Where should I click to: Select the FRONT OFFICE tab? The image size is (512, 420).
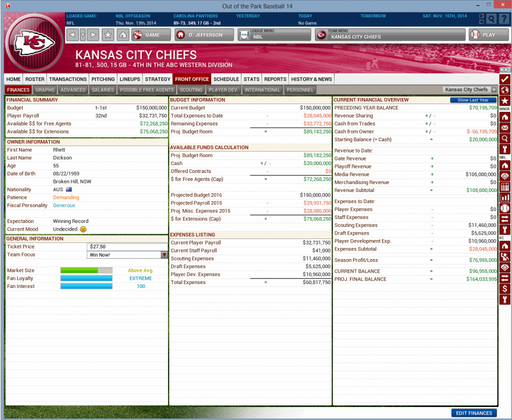point(192,79)
